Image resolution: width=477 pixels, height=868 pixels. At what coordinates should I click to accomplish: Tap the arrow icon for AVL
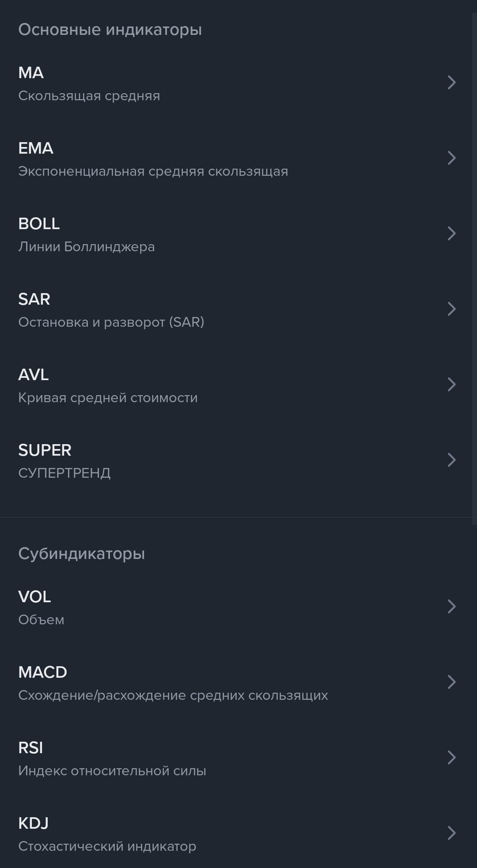[451, 385]
